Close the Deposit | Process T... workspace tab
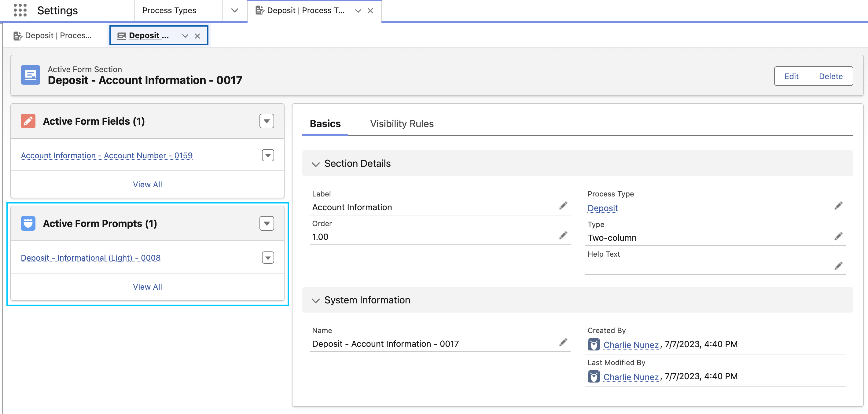This screenshot has height=414, width=868. (370, 11)
